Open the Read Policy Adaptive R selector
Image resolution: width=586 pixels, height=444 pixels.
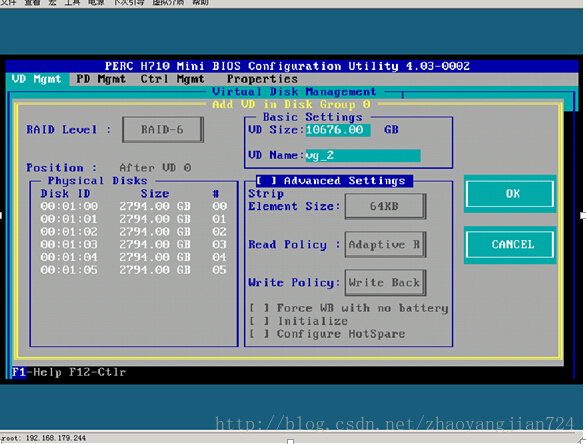(x=385, y=244)
